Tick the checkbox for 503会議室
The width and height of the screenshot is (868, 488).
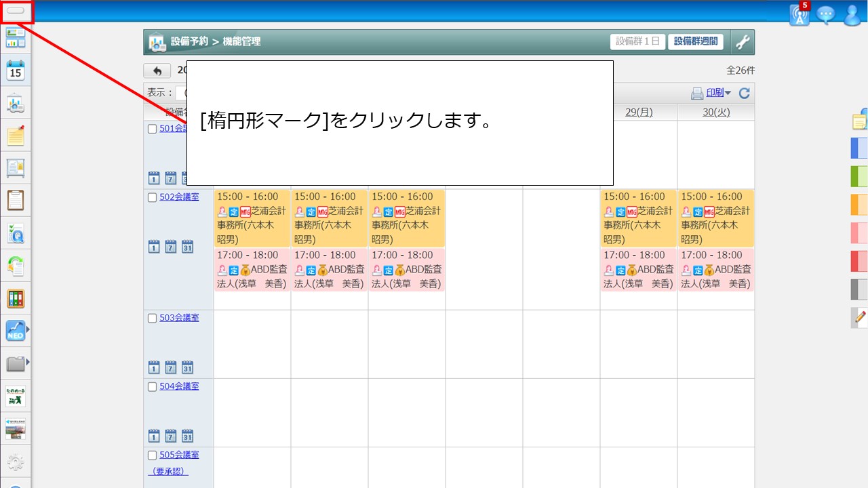[153, 318]
